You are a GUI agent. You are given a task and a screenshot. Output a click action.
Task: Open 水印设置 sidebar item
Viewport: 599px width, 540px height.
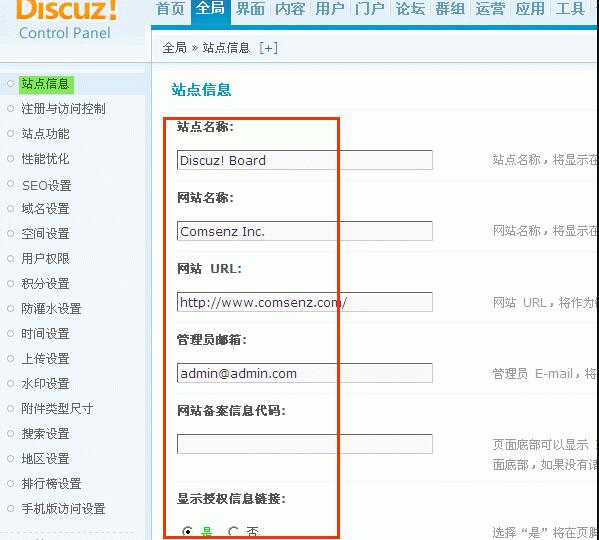(45, 384)
